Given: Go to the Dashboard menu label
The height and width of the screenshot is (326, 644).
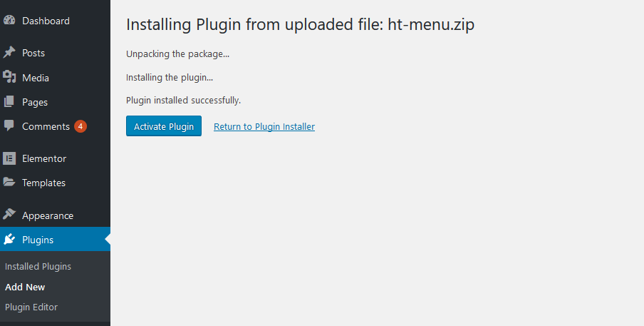Looking at the screenshot, I should [46, 21].
